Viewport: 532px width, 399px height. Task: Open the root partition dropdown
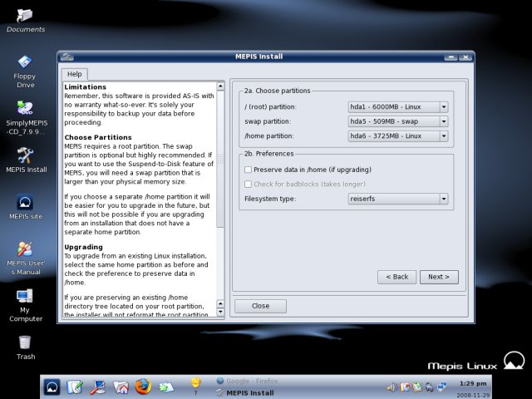pyautogui.click(x=398, y=107)
